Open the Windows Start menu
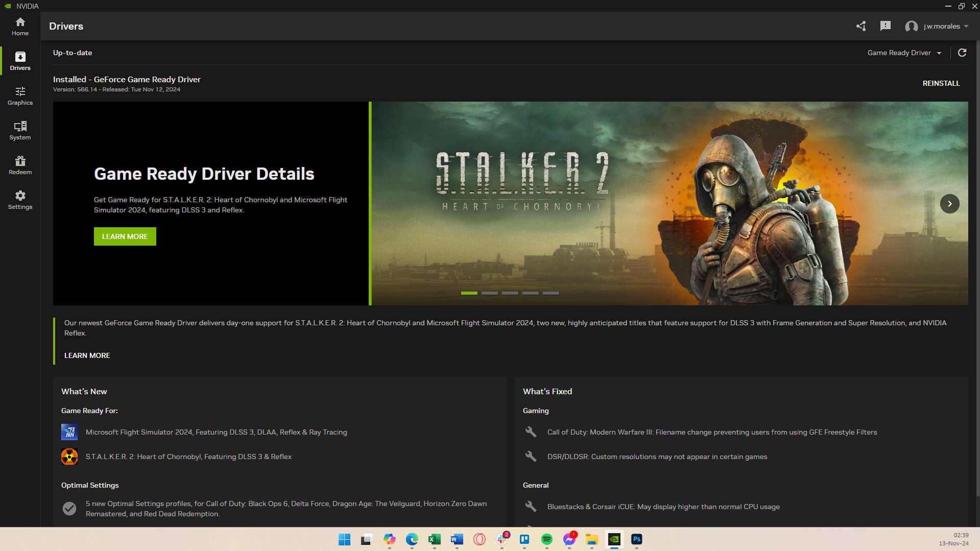This screenshot has width=980, height=551. (x=345, y=539)
